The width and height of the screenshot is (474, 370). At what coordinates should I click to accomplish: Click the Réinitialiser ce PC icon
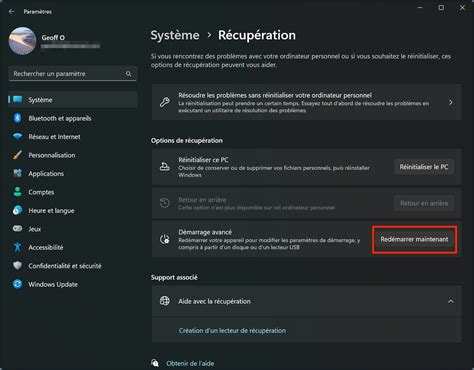point(165,167)
